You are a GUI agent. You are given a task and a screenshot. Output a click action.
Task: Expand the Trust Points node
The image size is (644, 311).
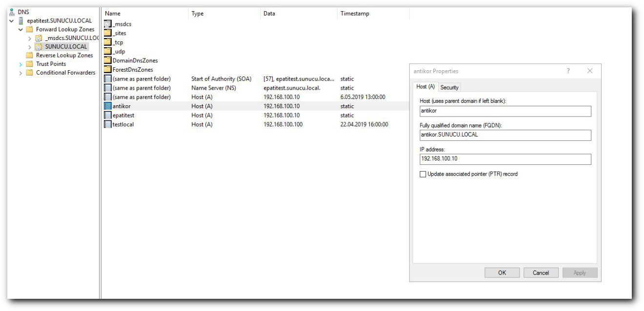coord(20,64)
